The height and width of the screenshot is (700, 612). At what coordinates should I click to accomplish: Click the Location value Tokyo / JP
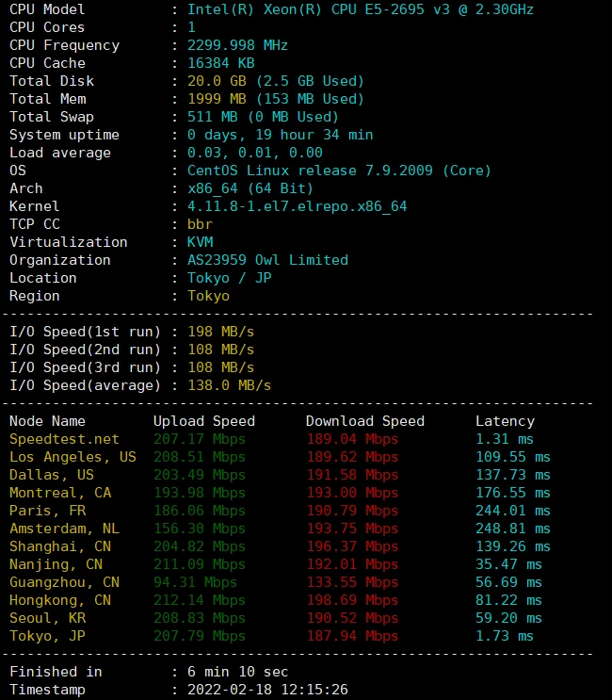click(x=230, y=278)
